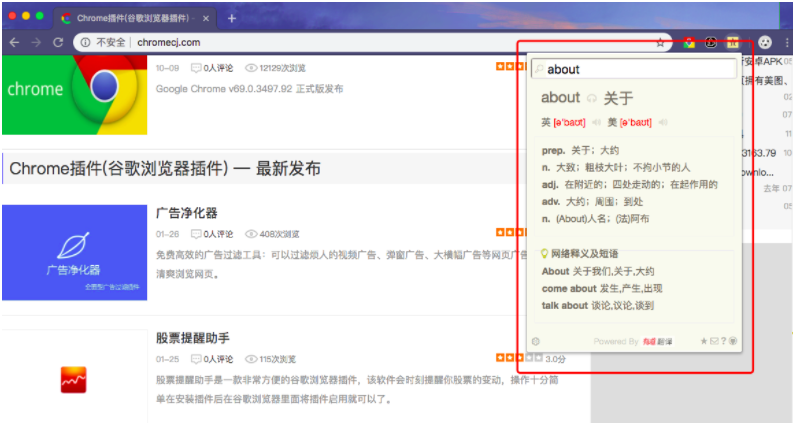This screenshot has width=793, height=423.
Task: Open the site info icon beside 不安全
Action: pyautogui.click(x=85, y=43)
